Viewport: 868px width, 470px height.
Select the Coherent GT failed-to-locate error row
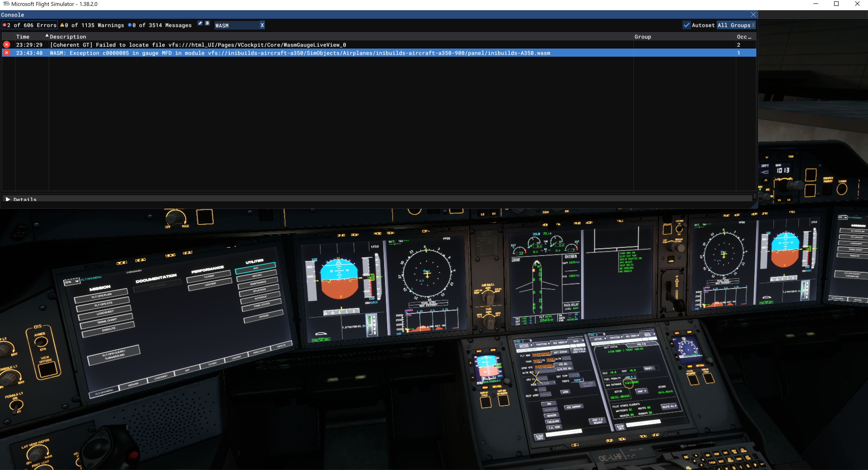coord(379,45)
